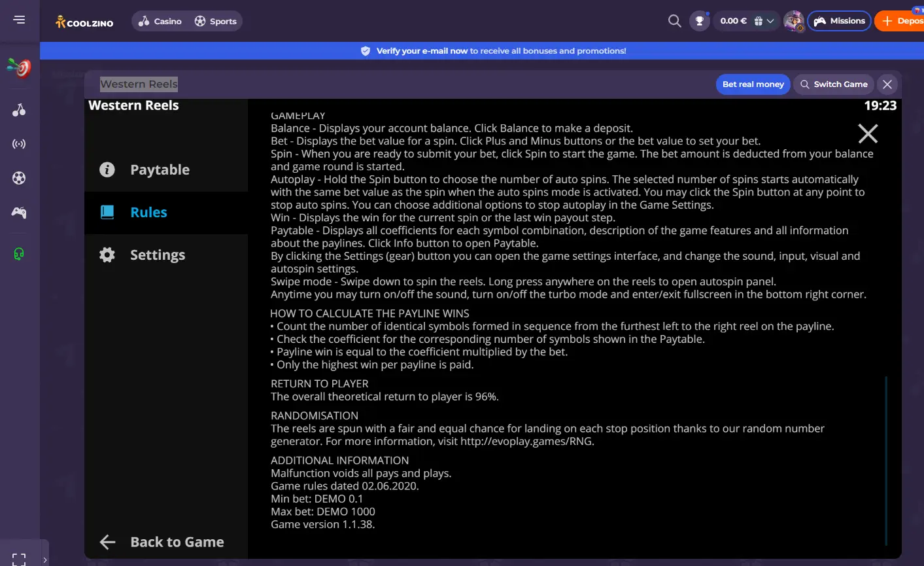Select the Rules menu item

166,213
